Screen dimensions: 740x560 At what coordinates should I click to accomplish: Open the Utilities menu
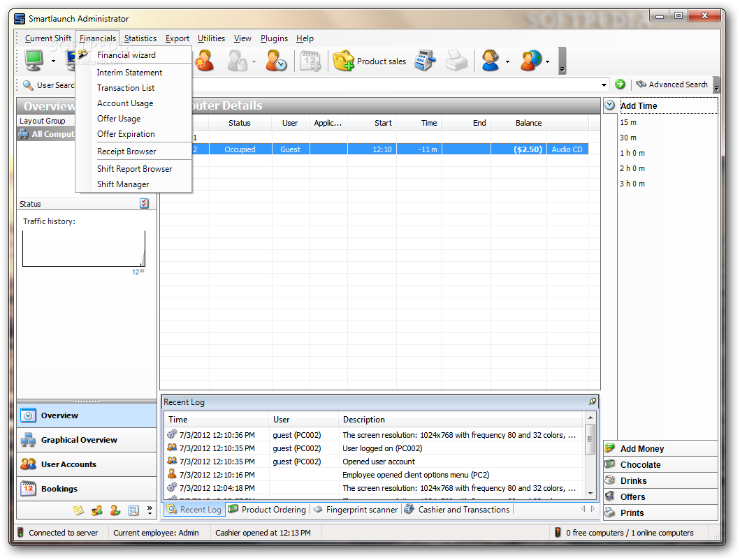coord(211,38)
